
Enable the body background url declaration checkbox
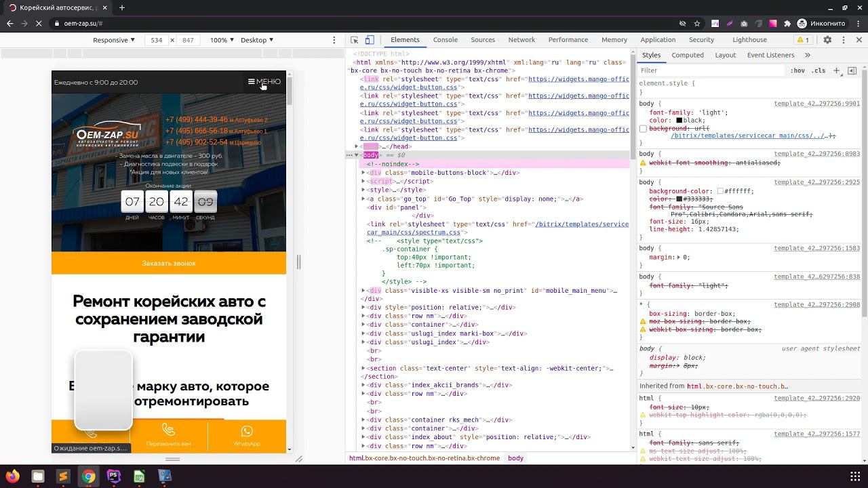[643, 129]
